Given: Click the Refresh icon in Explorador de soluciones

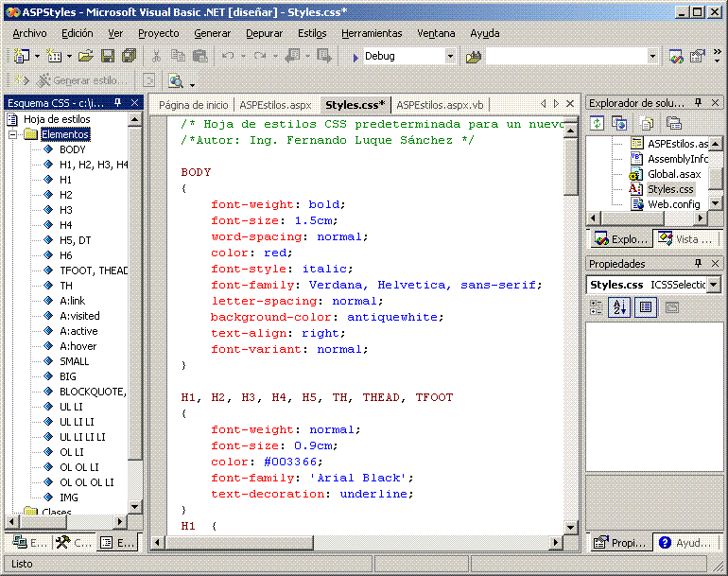Looking at the screenshot, I should click(598, 123).
